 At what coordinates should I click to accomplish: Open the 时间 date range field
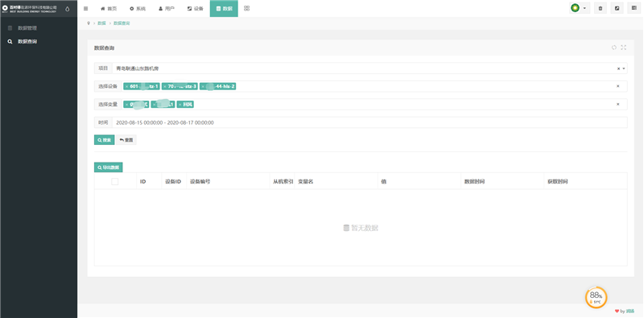click(369, 122)
